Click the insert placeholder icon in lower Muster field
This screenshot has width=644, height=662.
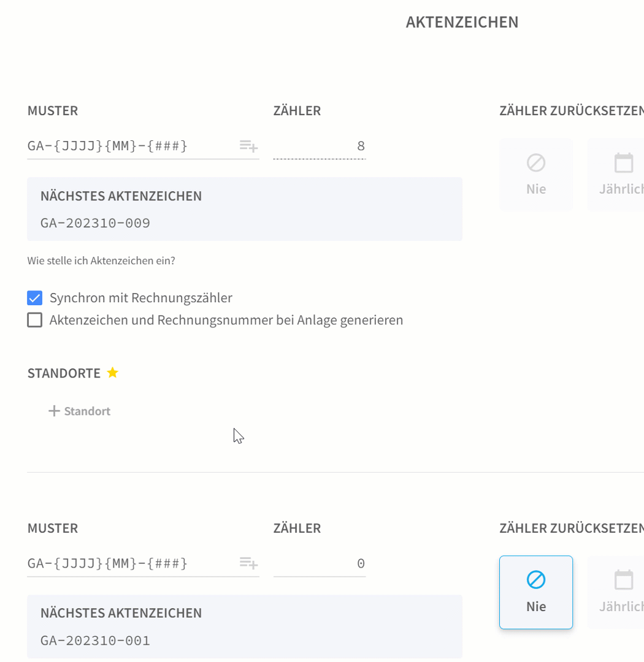pos(248,563)
